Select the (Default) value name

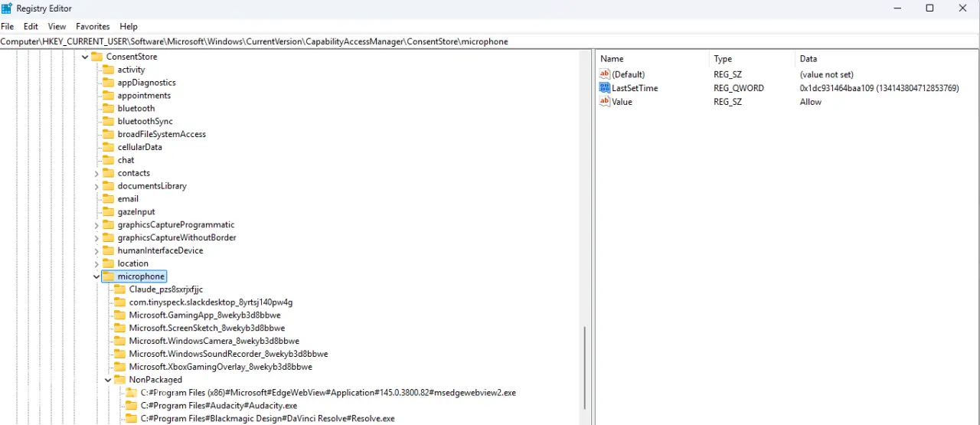(629, 74)
